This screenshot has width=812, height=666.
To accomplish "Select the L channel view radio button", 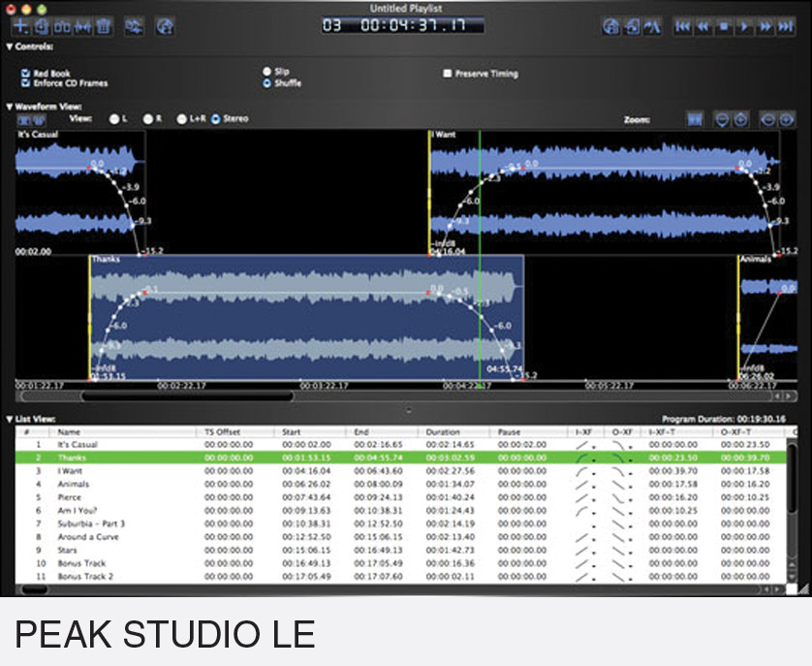I will 114,118.
